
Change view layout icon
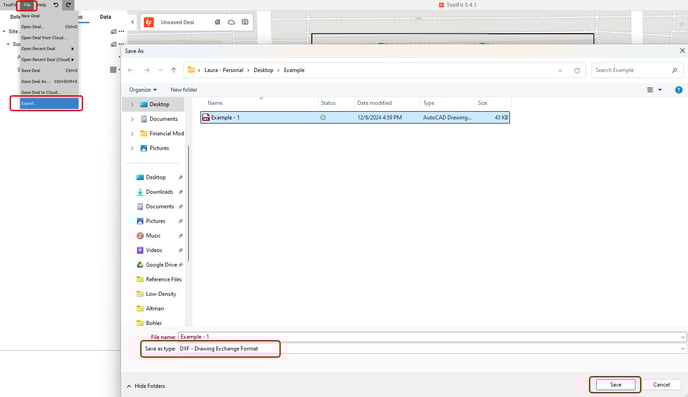[x=650, y=90]
